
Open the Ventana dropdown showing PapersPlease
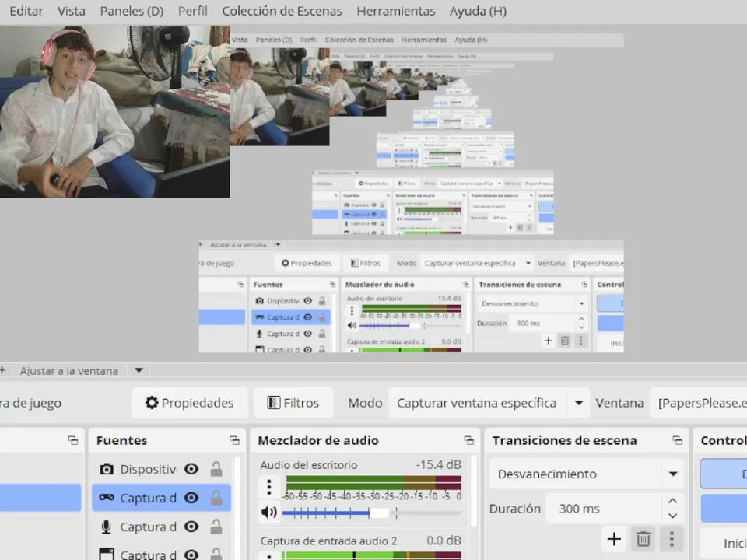(x=699, y=403)
